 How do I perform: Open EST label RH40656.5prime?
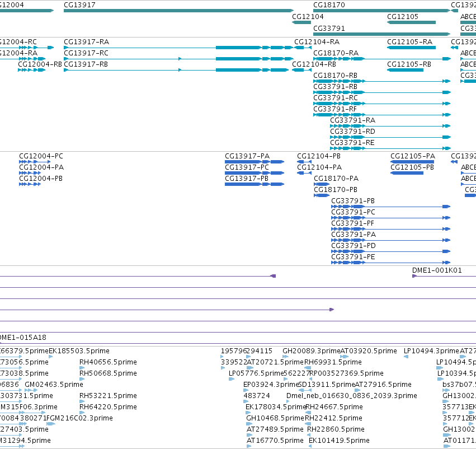click(108, 362)
